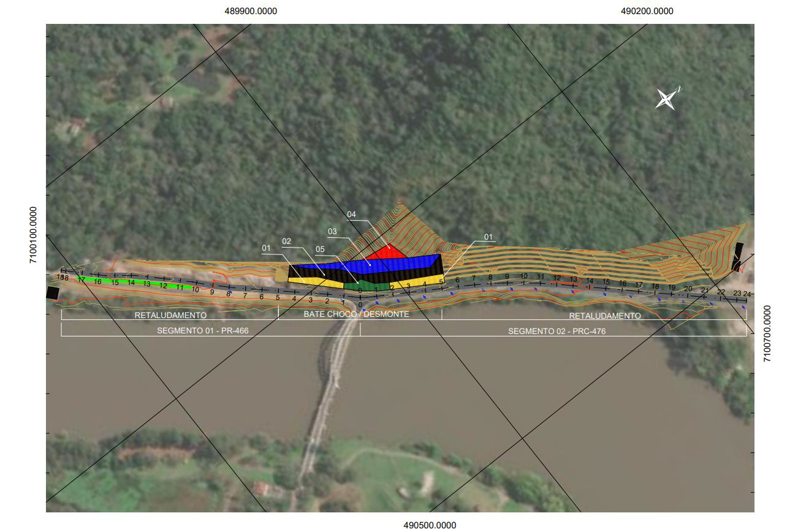Select the 7100700.0000 vertical coordinate label
798x532 pixels.
(x=767, y=333)
